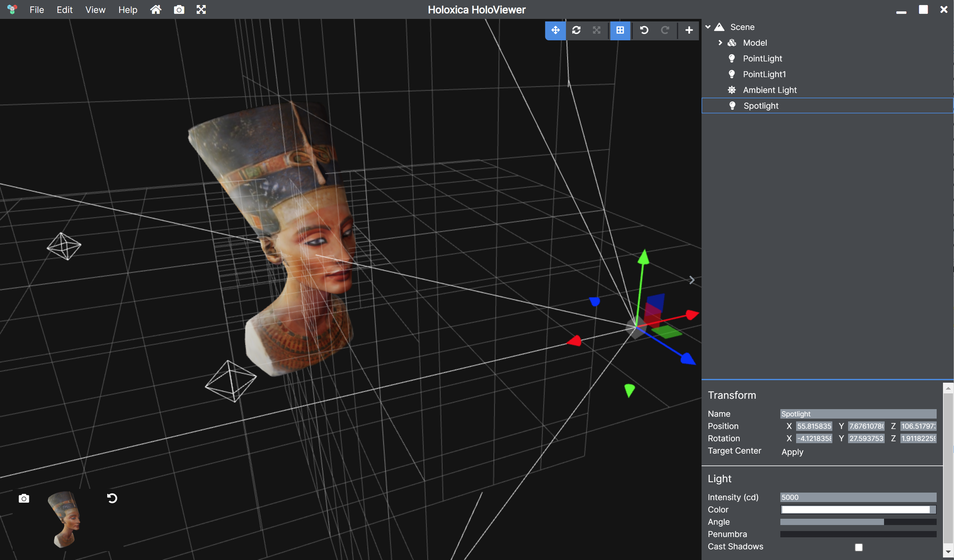Click properties panel scroll up arrow
The width and height of the screenshot is (954, 560).
pos(948,388)
